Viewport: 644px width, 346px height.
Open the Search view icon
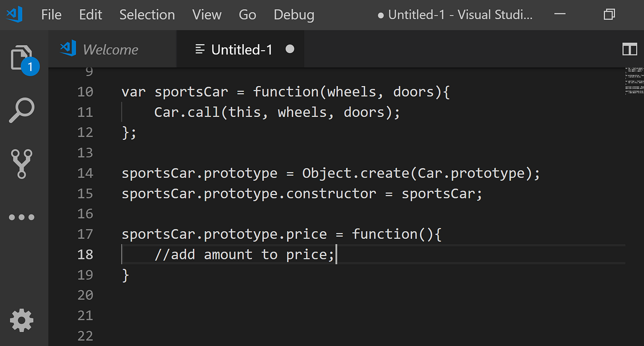[22, 111]
